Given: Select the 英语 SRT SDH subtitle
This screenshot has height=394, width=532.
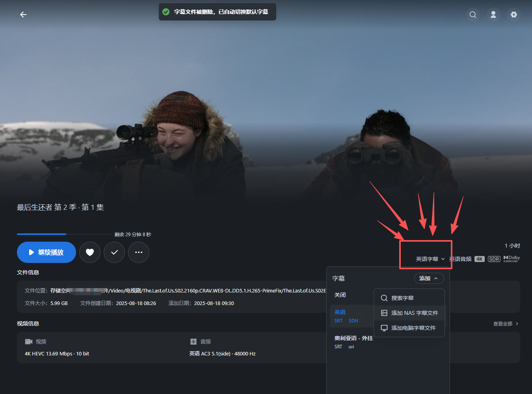Looking at the screenshot, I should [352, 316].
